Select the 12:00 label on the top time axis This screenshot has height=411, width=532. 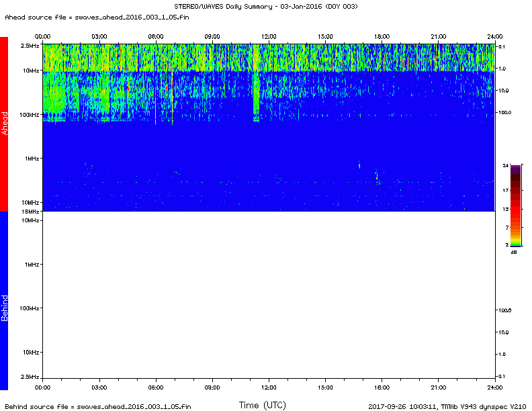point(269,36)
